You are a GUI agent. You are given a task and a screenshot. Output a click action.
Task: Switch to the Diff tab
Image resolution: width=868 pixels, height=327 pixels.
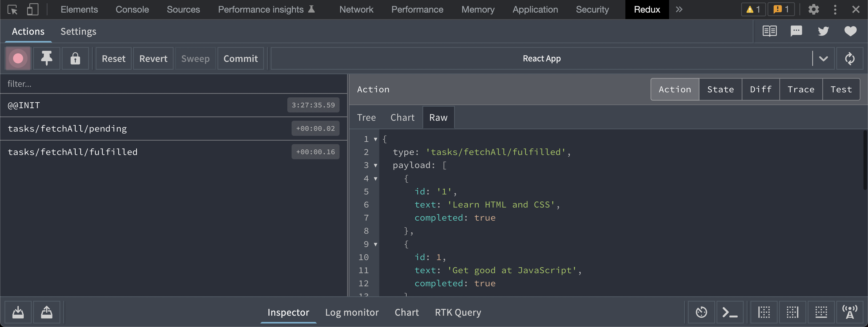(x=761, y=90)
